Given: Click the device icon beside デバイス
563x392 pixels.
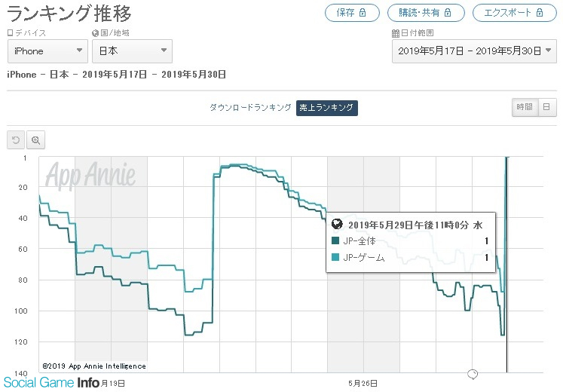Looking at the screenshot, I should pyautogui.click(x=10, y=33).
